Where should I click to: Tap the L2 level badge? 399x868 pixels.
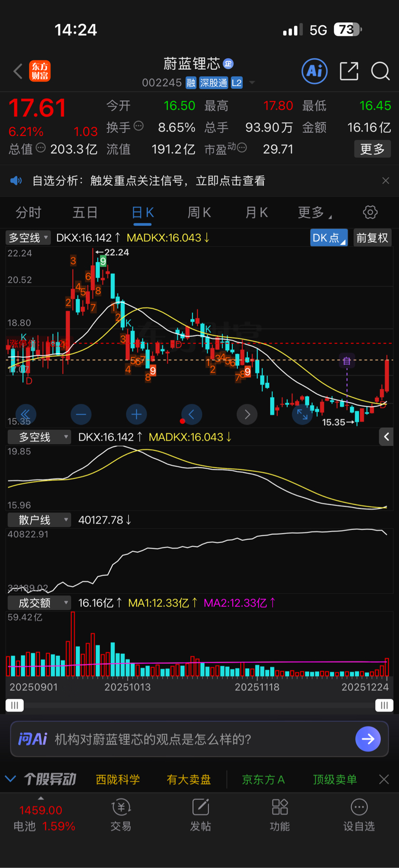click(x=236, y=83)
